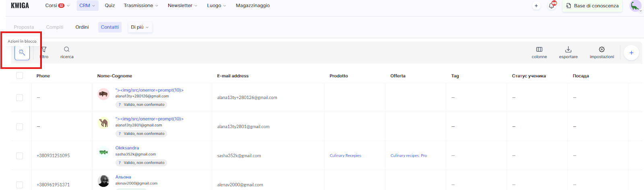The height and width of the screenshot is (190, 644).
Task: Click the plus icon in top bar
Action: (x=536, y=6)
